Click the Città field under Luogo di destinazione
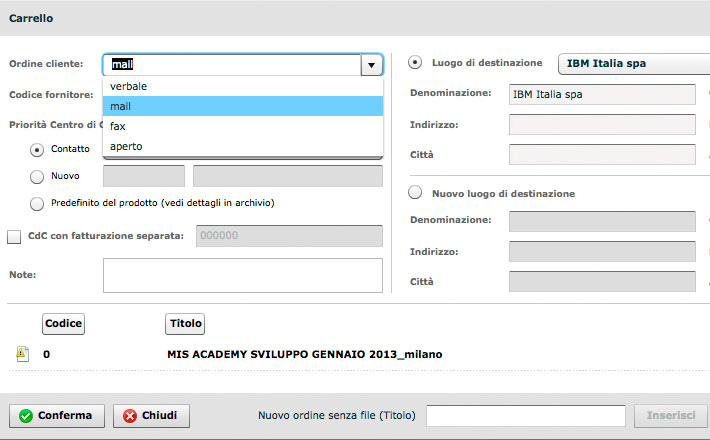This screenshot has height=440, width=710. click(602, 154)
